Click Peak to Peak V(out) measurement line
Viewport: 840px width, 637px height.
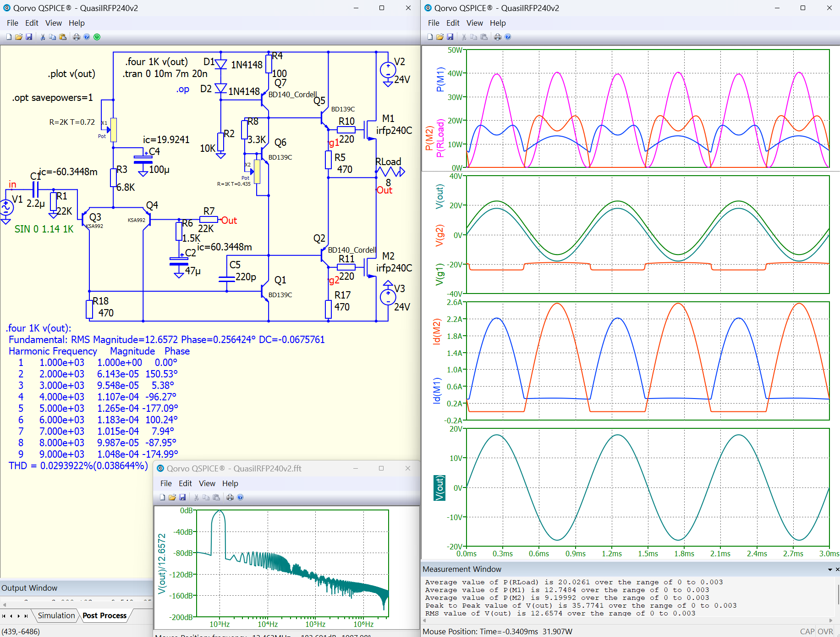pyautogui.click(x=581, y=606)
